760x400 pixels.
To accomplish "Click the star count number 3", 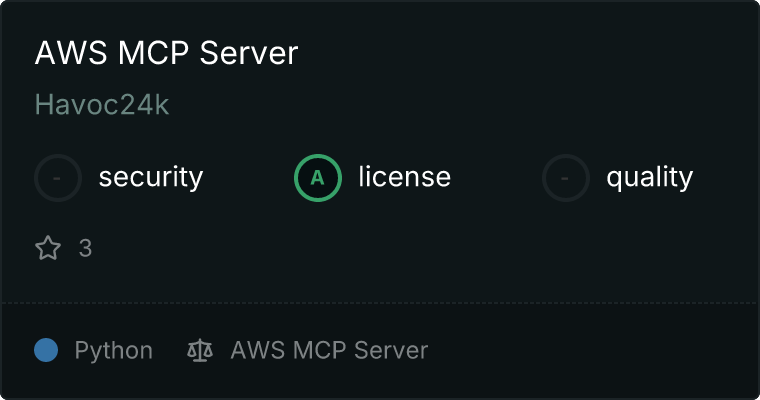I will click(85, 248).
